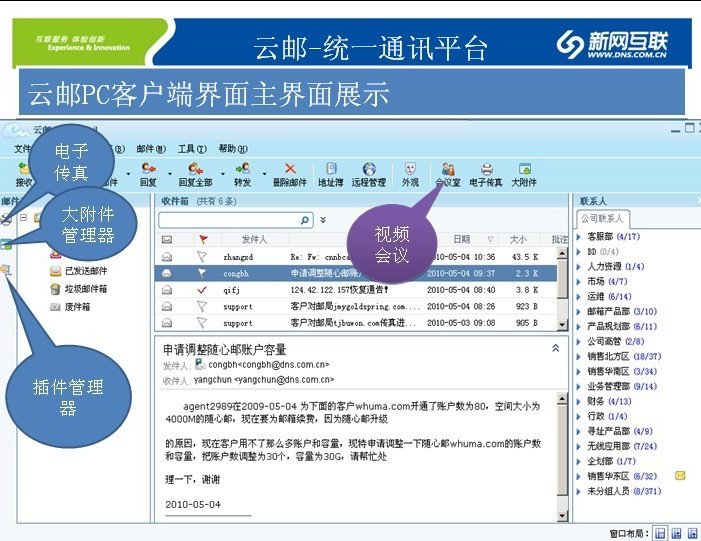This screenshot has height=541, width=701.
Task: Toggle flag on support 08:26 message
Action: tap(202, 306)
